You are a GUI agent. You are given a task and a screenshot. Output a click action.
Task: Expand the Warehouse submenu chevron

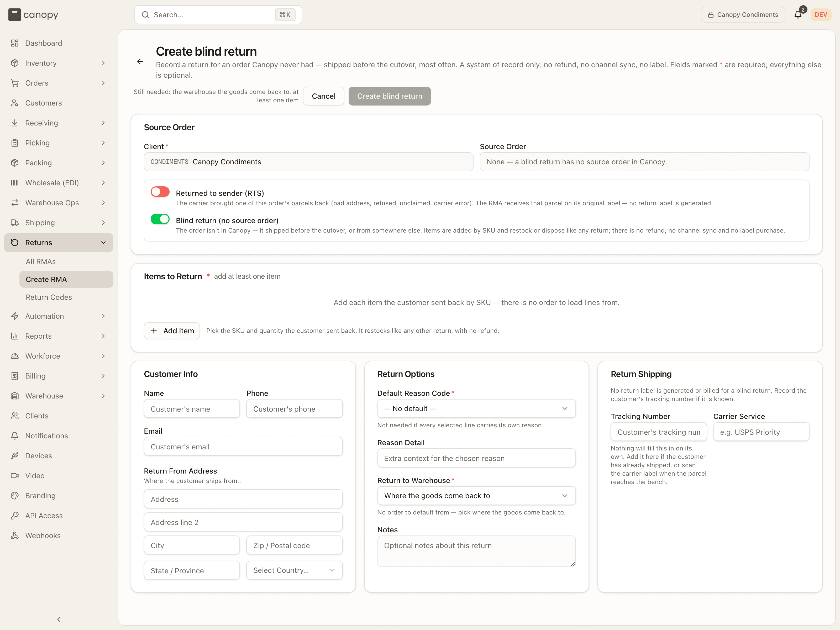103,396
